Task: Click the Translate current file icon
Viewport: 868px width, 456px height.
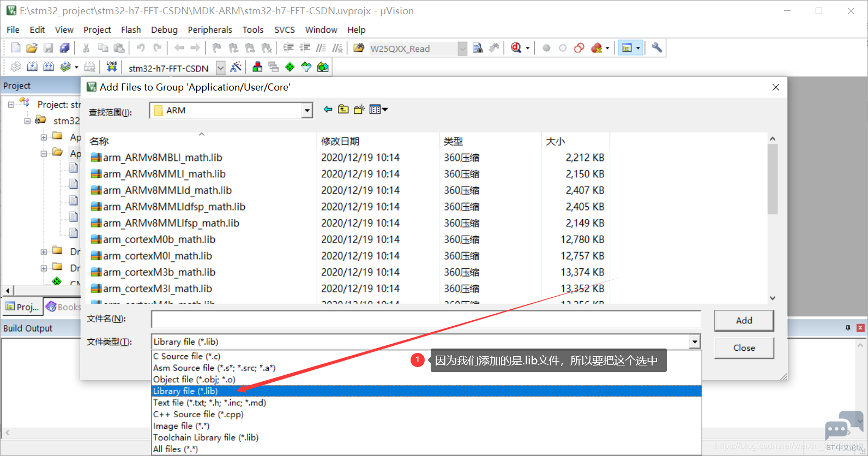Action: [x=16, y=67]
